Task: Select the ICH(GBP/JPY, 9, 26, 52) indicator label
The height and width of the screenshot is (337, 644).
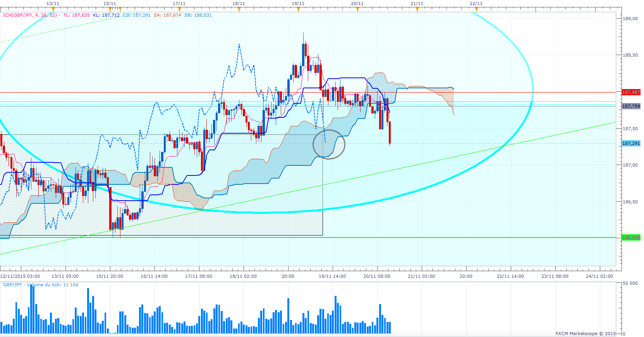Action: [x=30, y=15]
